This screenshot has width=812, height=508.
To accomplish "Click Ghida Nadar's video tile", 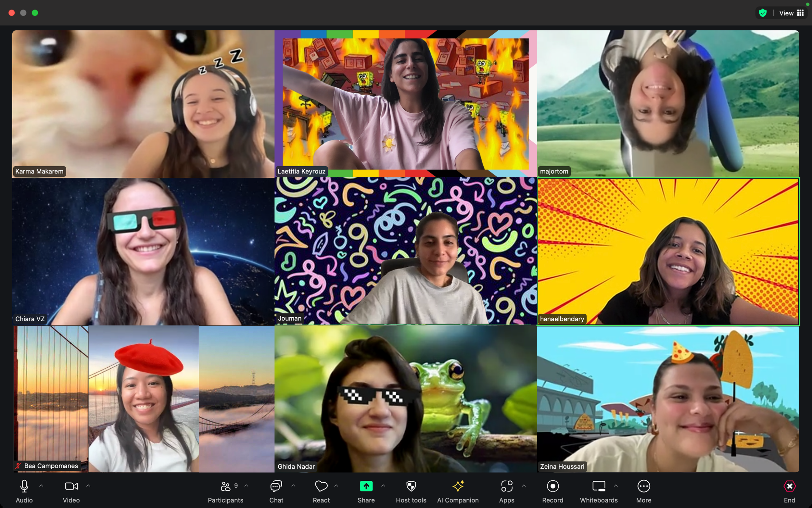I will coord(405,399).
